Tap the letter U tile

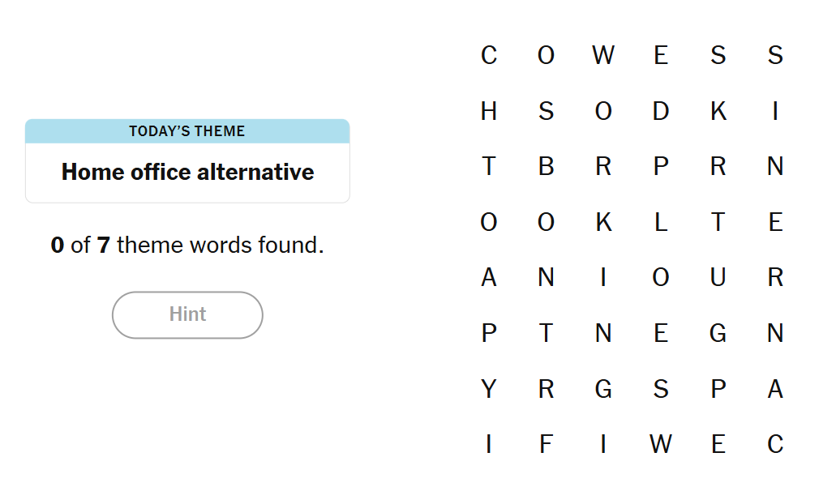tap(718, 278)
